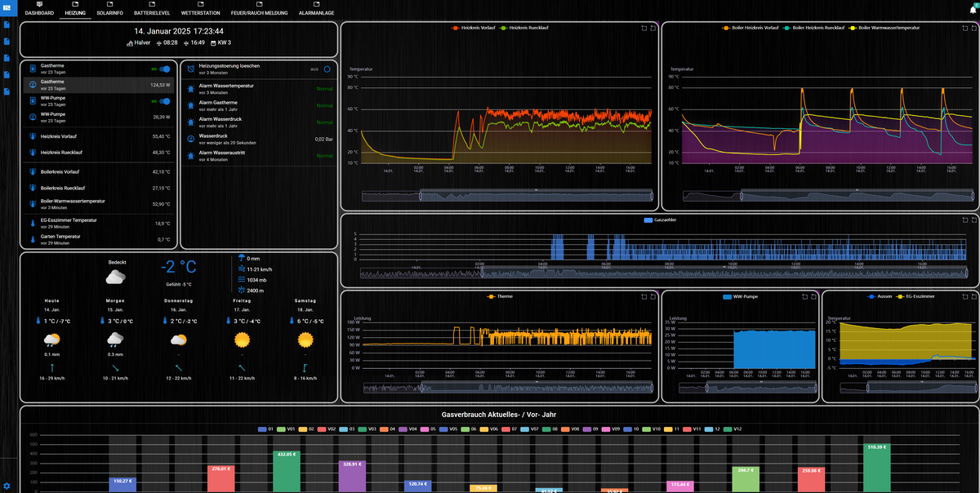Switch to the Dashboard tab
The width and height of the screenshot is (980, 493).
tap(39, 10)
